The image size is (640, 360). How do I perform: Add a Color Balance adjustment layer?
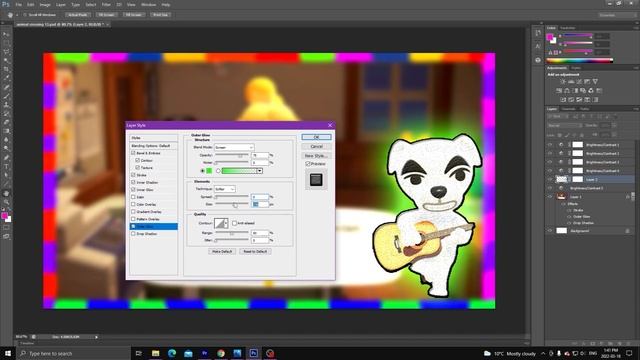pos(567,91)
